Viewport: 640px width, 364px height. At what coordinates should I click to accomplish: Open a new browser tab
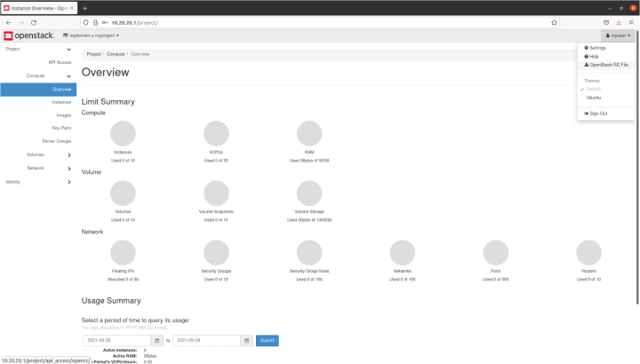[85, 8]
